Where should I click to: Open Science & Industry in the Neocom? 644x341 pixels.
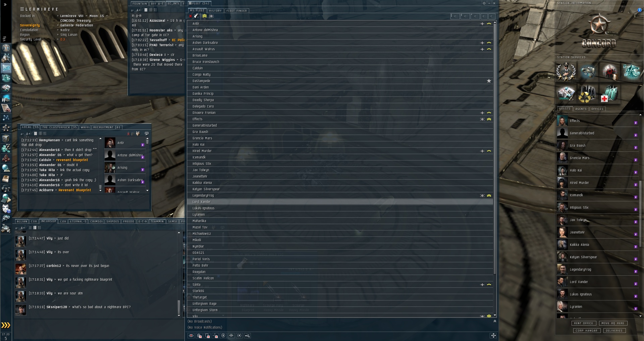[x=6, y=98]
